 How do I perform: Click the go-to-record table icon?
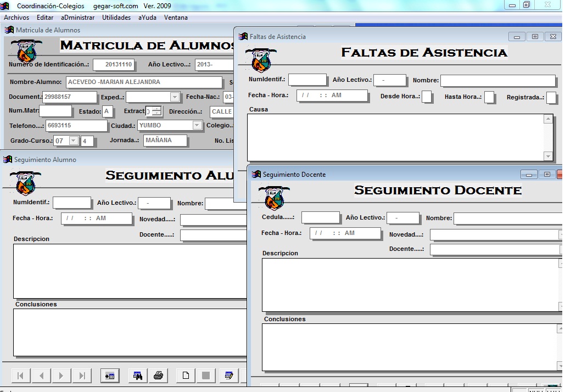click(110, 376)
